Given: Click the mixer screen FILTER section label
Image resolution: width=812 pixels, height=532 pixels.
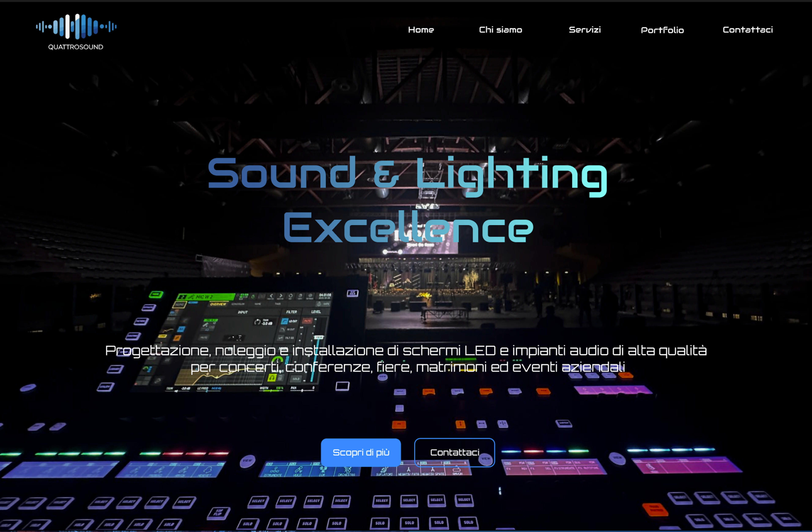Looking at the screenshot, I should tap(291, 312).
